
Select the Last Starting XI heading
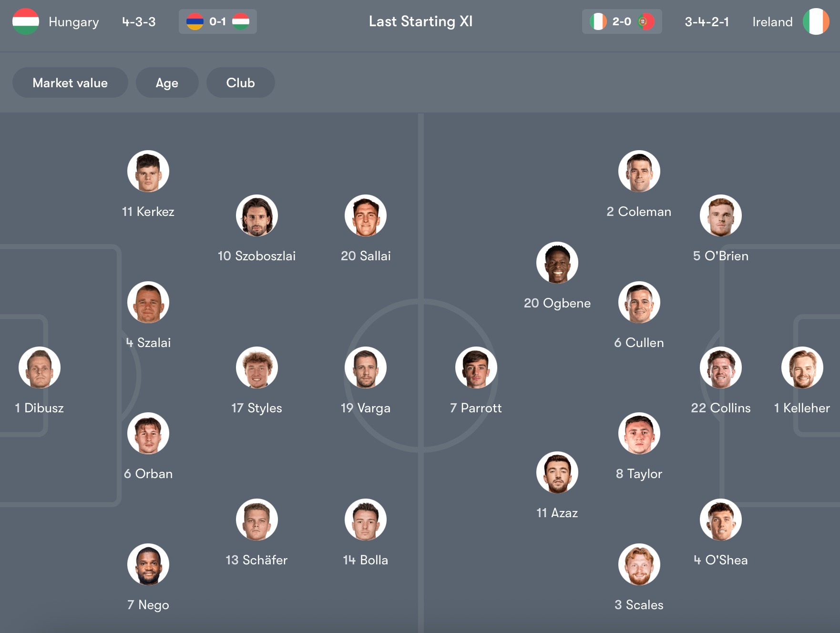420,21
